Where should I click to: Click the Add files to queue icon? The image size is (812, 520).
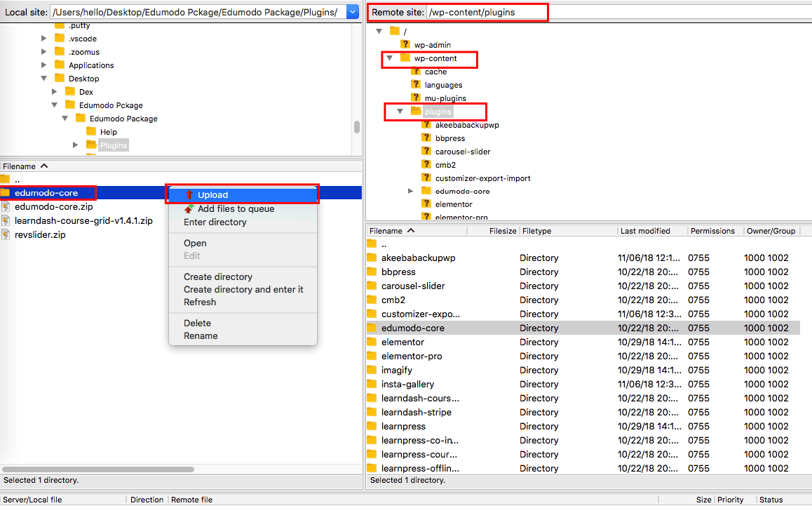[x=189, y=208]
